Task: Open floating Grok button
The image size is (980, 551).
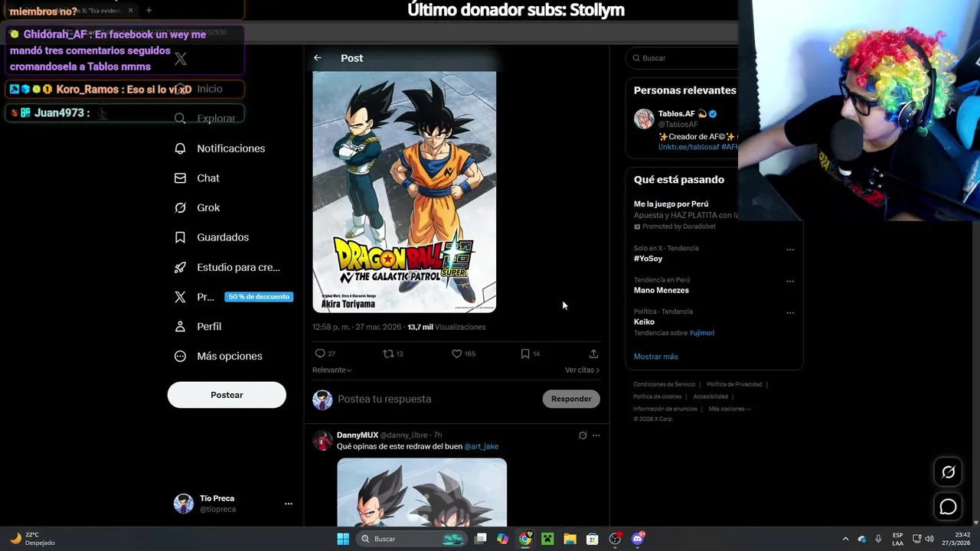Action: click(948, 472)
